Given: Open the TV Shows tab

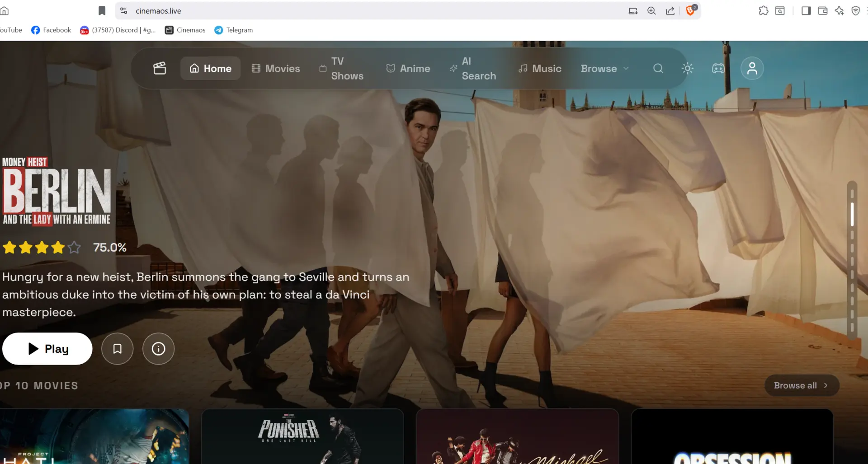Looking at the screenshot, I should pos(341,68).
